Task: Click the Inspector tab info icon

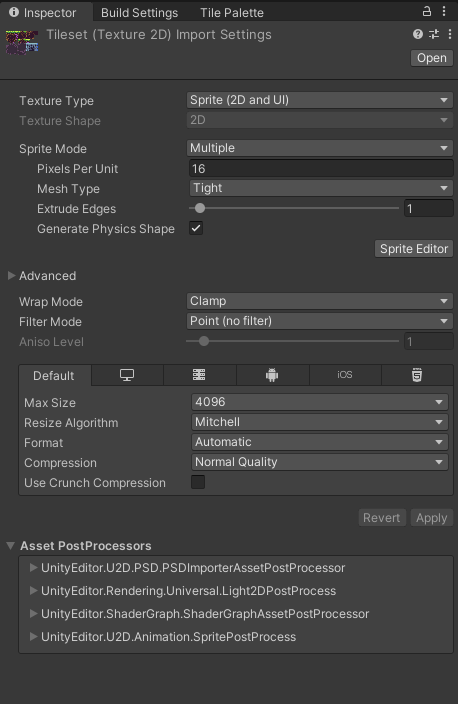Action: 14,12
